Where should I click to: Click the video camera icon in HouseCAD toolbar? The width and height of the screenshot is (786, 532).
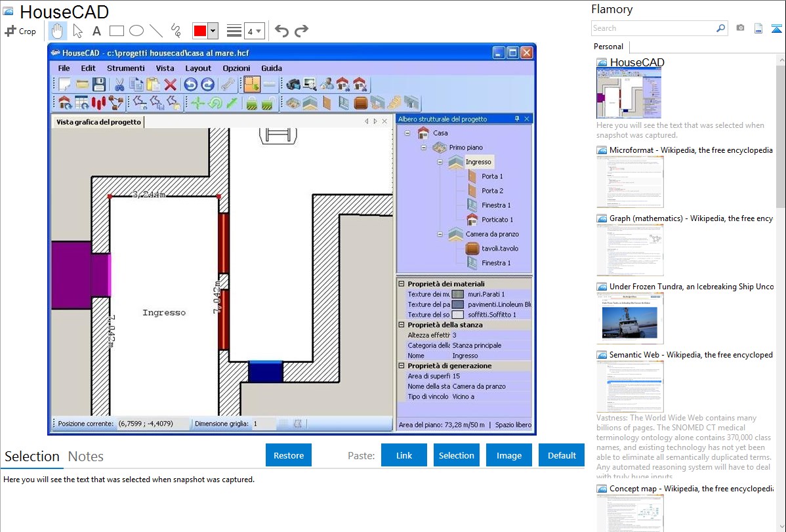[x=293, y=84]
